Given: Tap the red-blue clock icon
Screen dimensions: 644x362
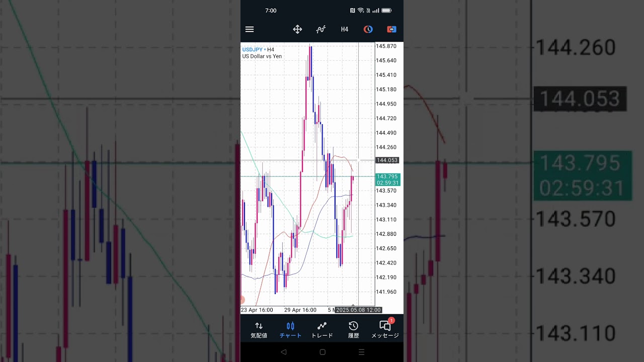Looking at the screenshot, I should [x=368, y=29].
